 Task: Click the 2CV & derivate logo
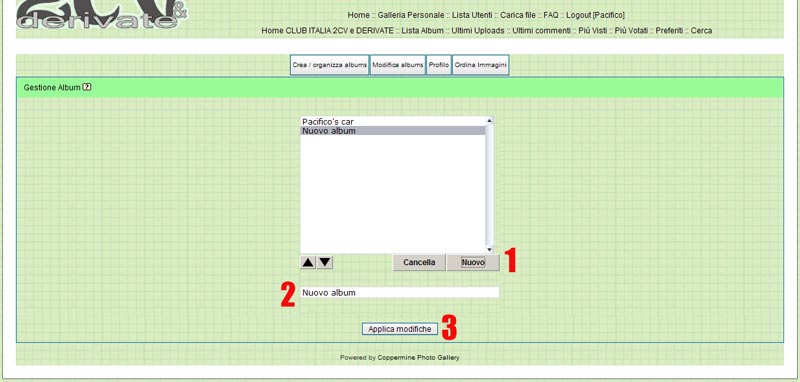pos(102,14)
